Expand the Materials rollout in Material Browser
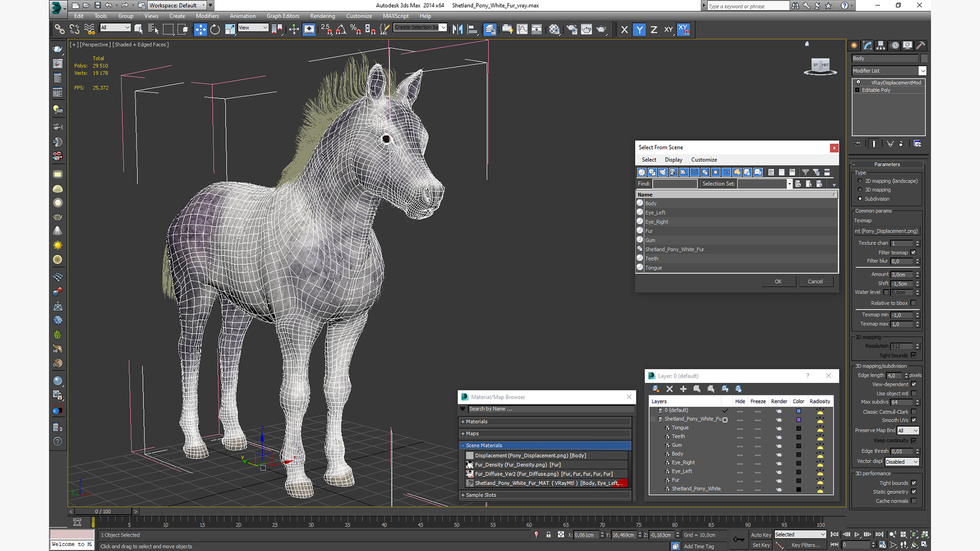Viewport: 980px width, 551px height. [545, 421]
